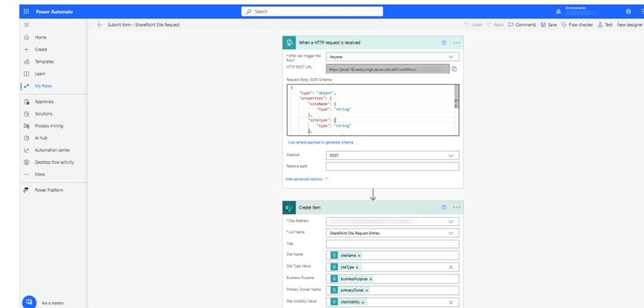The image size is (644, 308).
Task: Click the Relative path input field
Action: click(x=392, y=167)
